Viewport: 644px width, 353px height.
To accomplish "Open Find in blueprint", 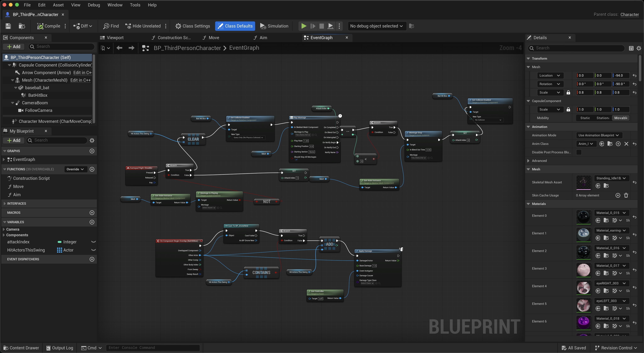I will point(111,26).
